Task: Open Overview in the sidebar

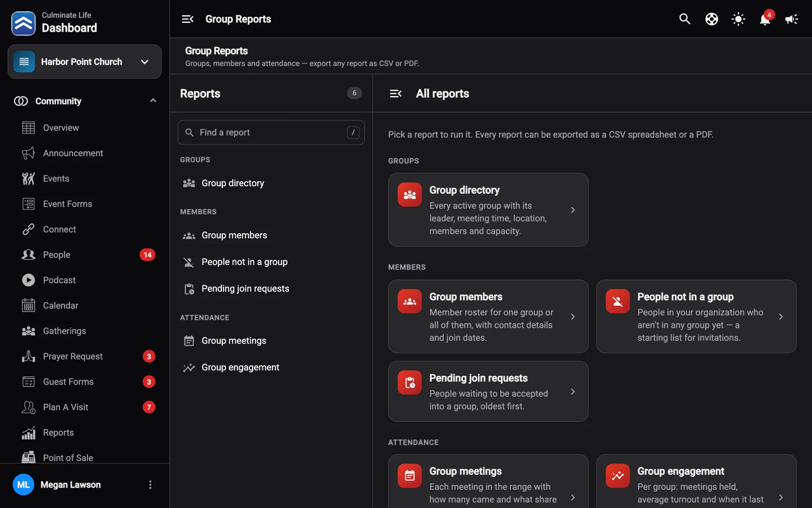Action: pos(85,128)
